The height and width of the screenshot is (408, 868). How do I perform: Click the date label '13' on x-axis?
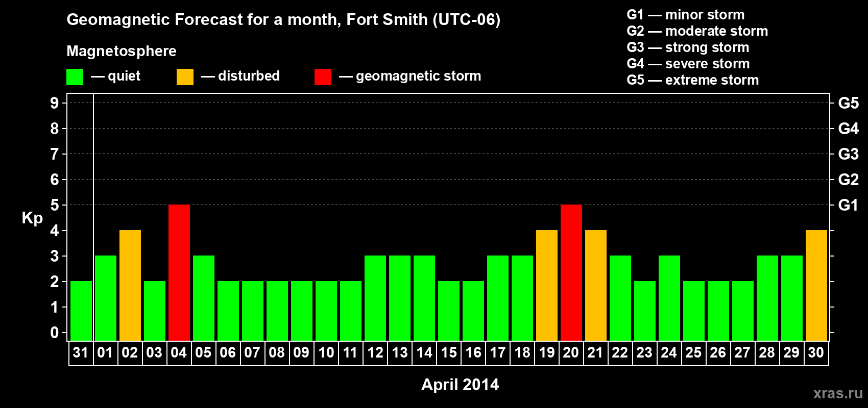[x=400, y=353]
